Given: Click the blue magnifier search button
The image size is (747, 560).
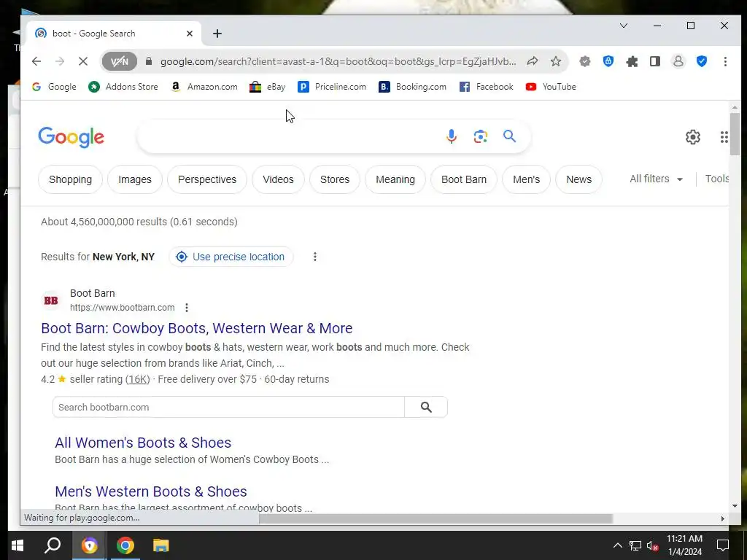Looking at the screenshot, I should pyautogui.click(x=509, y=136).
